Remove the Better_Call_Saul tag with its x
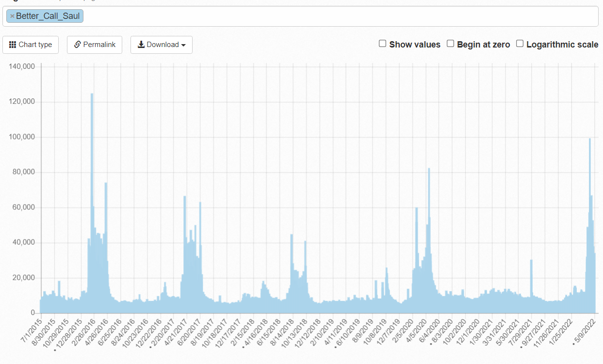603x364 pixels. (12, 16)
